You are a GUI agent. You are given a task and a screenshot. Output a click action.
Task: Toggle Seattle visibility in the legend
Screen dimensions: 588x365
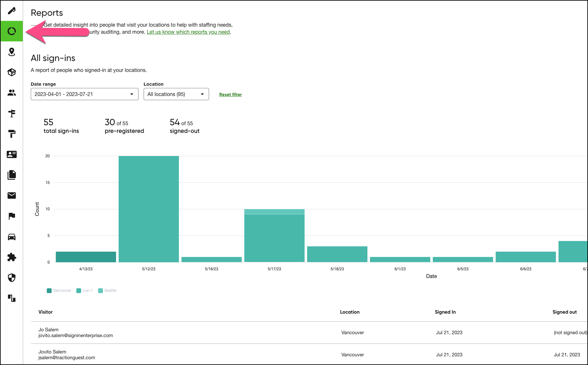click(x=107, y=291)
